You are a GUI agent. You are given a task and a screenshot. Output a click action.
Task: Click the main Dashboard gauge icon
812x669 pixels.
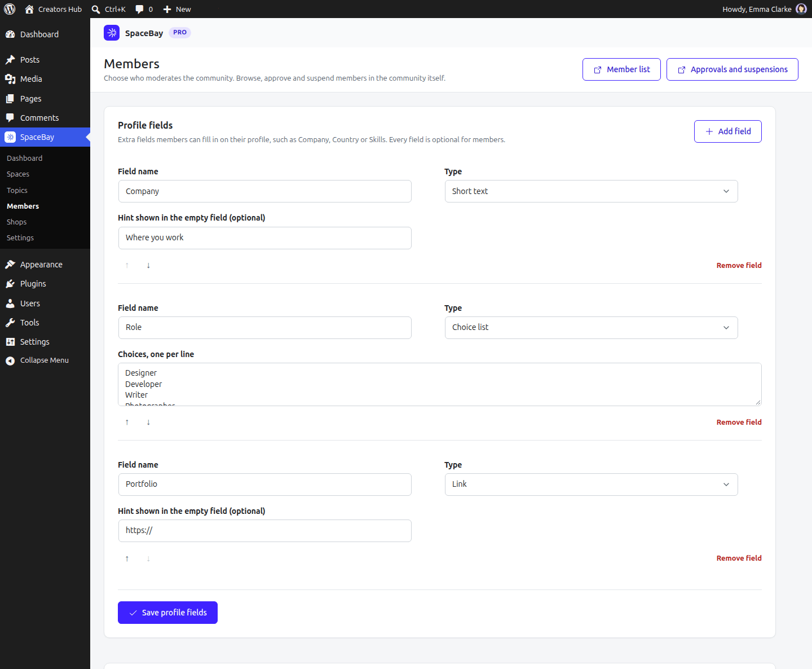(10, 34)
